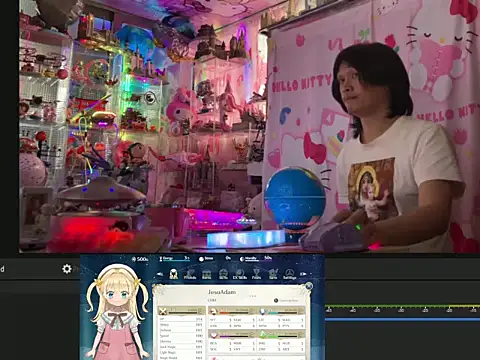
Task: Click the blue timeline track line
Action: point(403,319)
